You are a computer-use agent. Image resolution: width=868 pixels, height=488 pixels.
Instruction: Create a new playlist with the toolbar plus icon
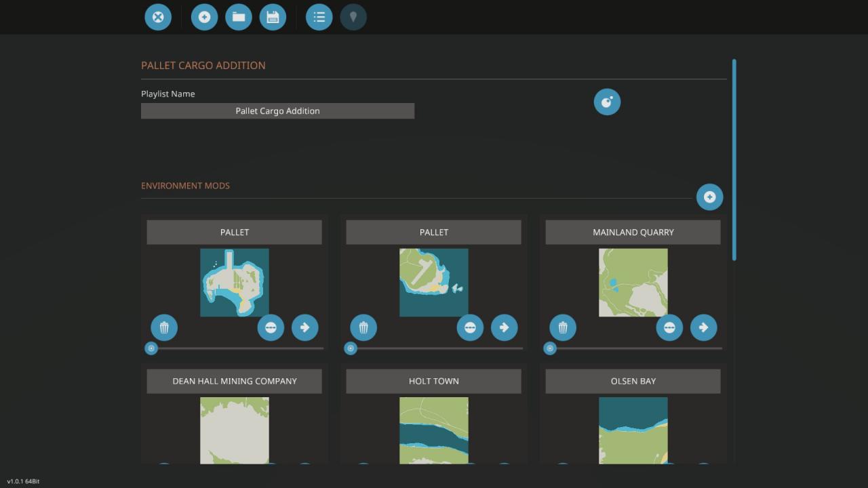[204, 17]
